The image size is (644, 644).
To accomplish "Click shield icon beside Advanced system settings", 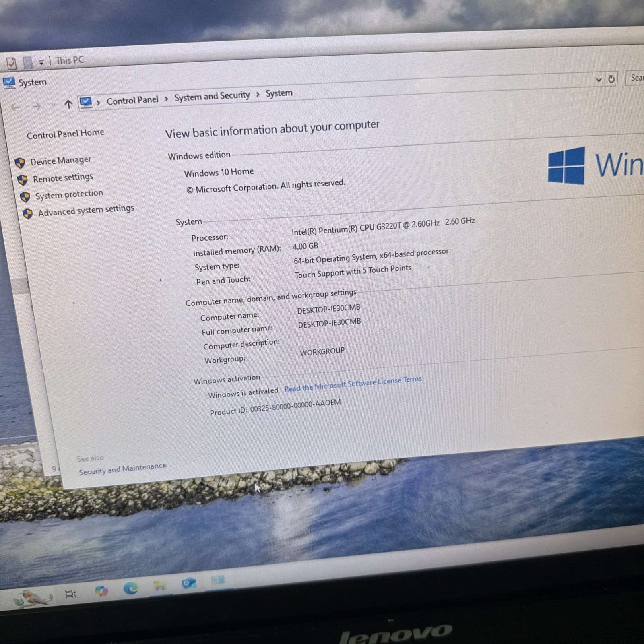I will pyautogui.click(x=27, y=214).
